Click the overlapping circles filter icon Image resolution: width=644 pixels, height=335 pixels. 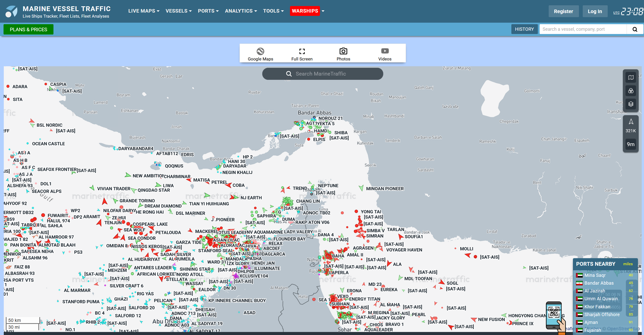point(631,91)
